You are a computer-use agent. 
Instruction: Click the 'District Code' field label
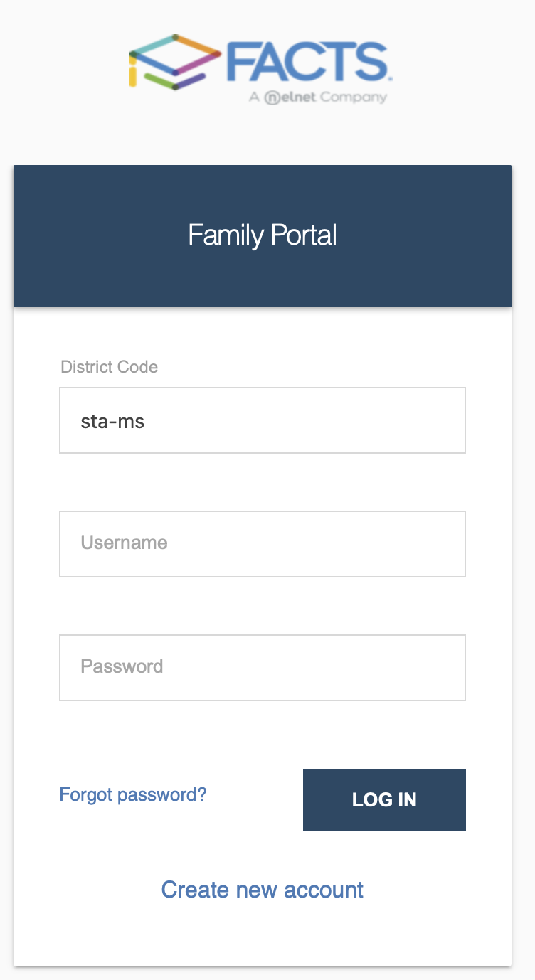[x=110, y=367]
